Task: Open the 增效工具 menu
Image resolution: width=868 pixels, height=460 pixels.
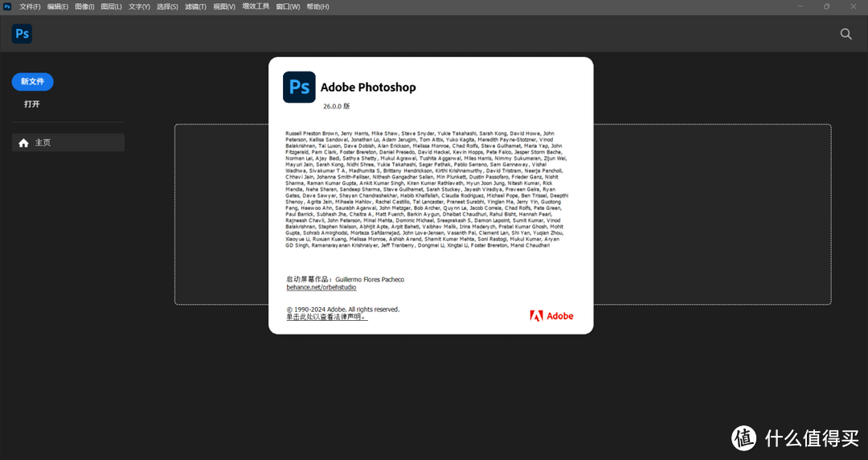Action: (256, 6)
